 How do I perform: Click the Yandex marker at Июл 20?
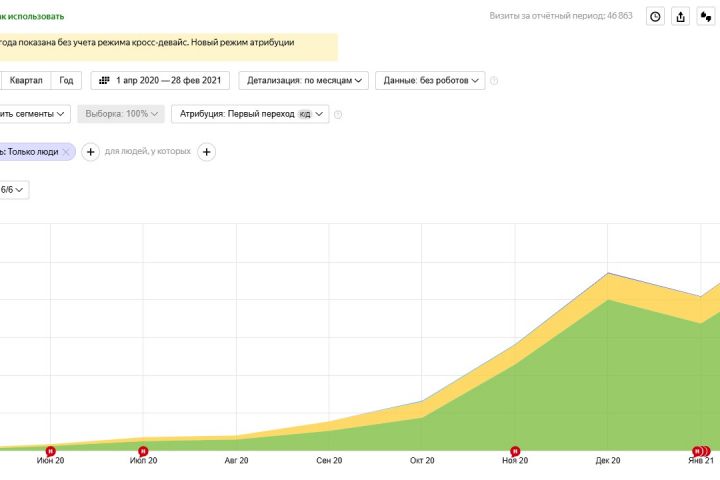tap(143, 451)
